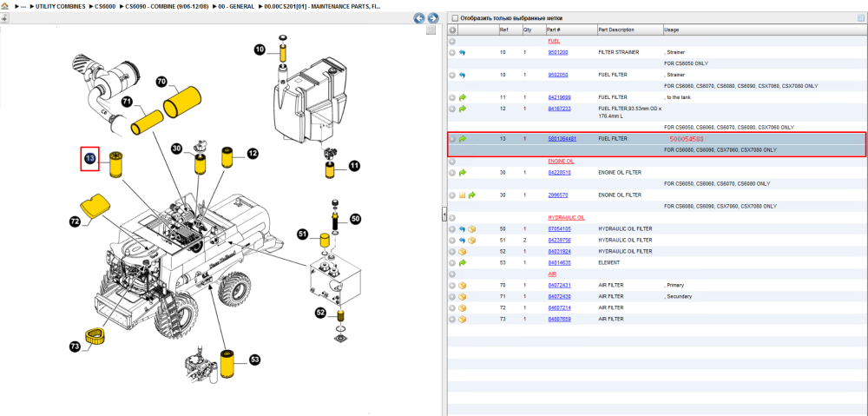Open the package icon for part 84031924

463,252
